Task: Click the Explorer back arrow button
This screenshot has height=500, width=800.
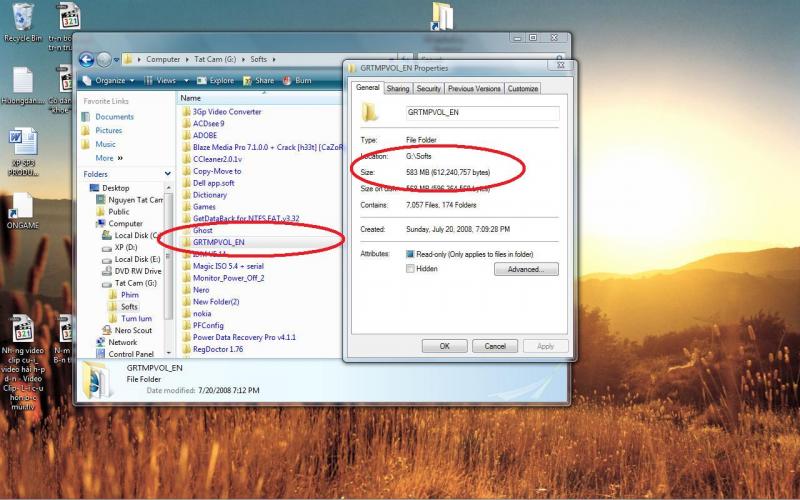Action: (x=86, y=59)
